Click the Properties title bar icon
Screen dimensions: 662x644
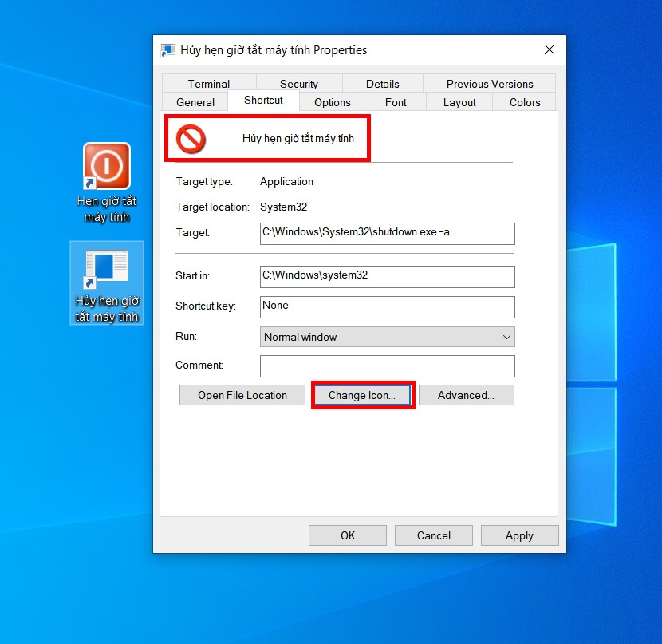coord(167,50)
